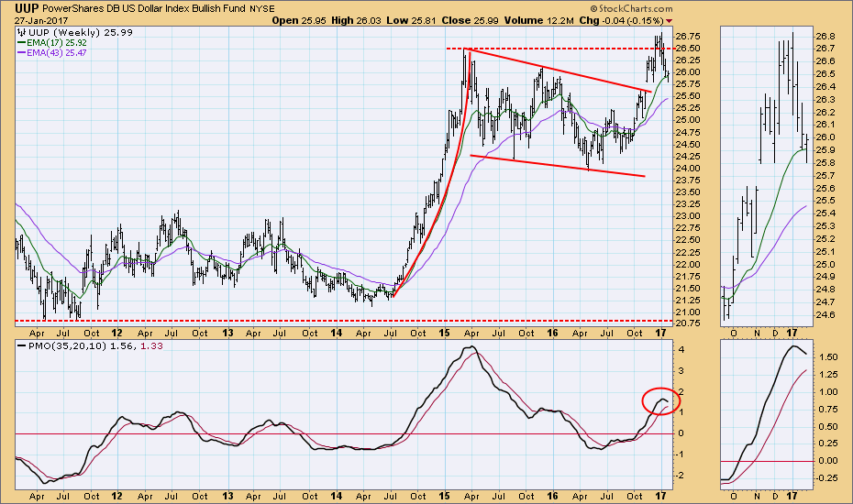Viewport: 853px width, 504px height.
Task: Click the 'Open 25.95' value
Action: coord(299,21)
